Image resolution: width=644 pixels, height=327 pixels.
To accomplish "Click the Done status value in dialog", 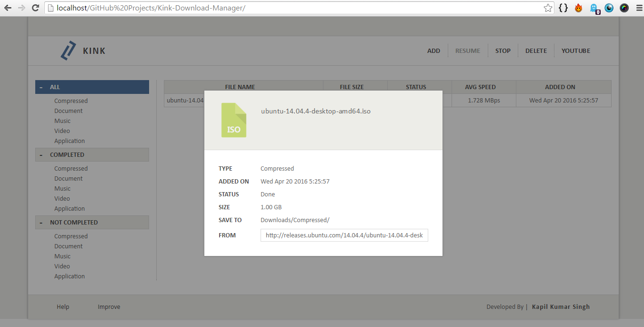I will click(x=268, y=194).
